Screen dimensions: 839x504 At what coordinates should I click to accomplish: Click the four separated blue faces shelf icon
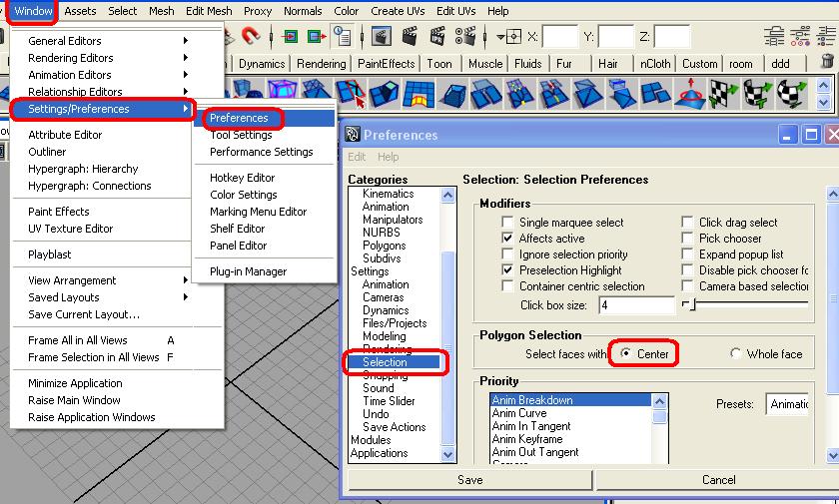pos(655,93)
